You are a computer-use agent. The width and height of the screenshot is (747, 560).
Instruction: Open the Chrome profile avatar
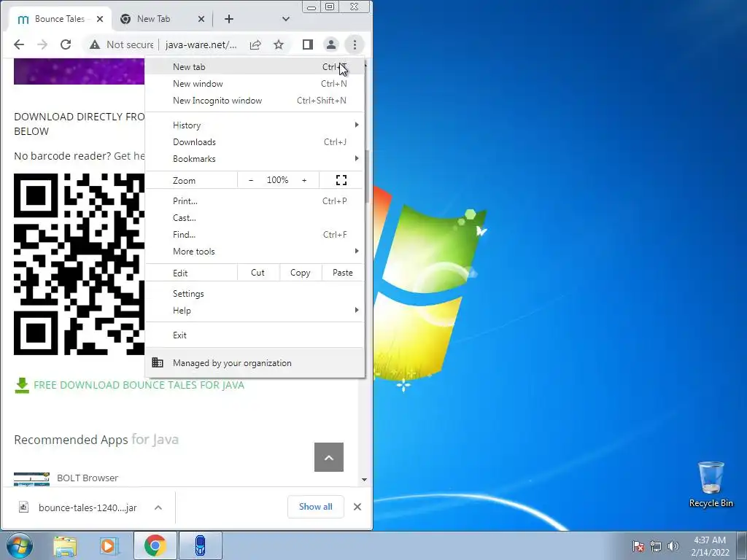click(330, 44)
